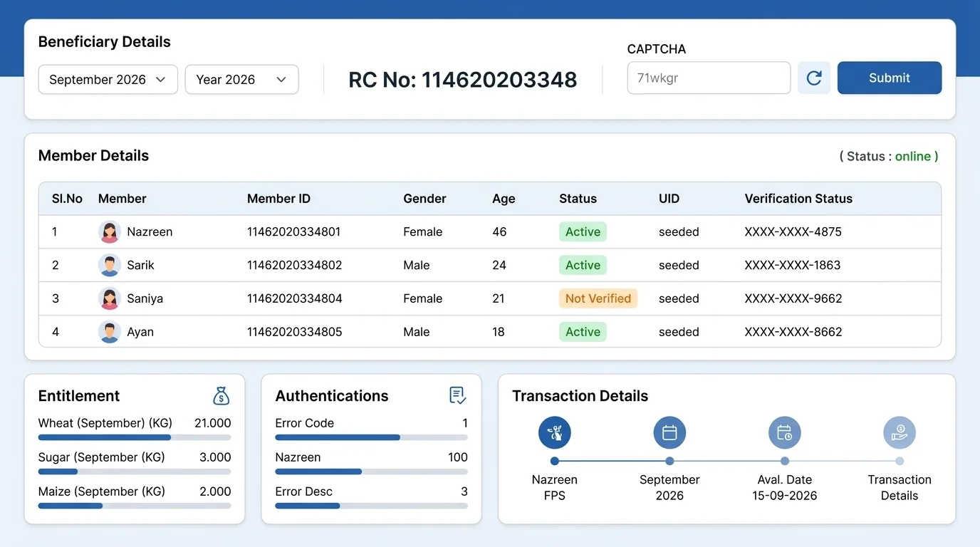Click the green online status text
Image resolution: width=980 pixels, height=547 pixels.
[913, 156]
